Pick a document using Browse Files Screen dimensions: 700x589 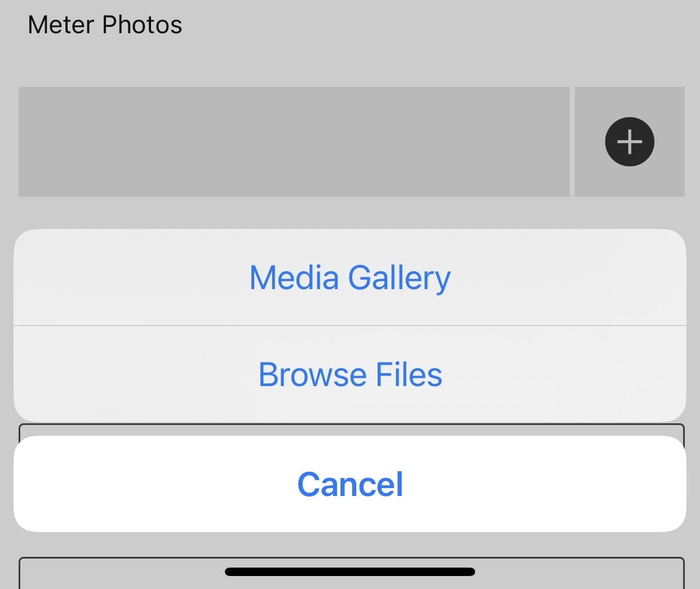point(350,374)
